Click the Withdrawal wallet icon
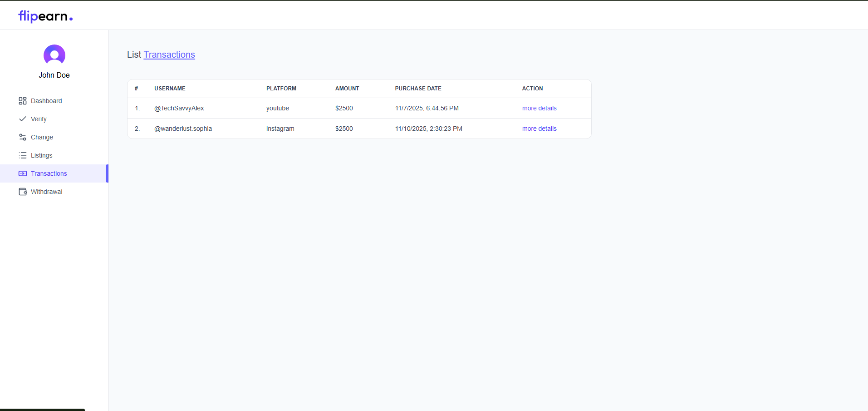 [x=23, y=192]
